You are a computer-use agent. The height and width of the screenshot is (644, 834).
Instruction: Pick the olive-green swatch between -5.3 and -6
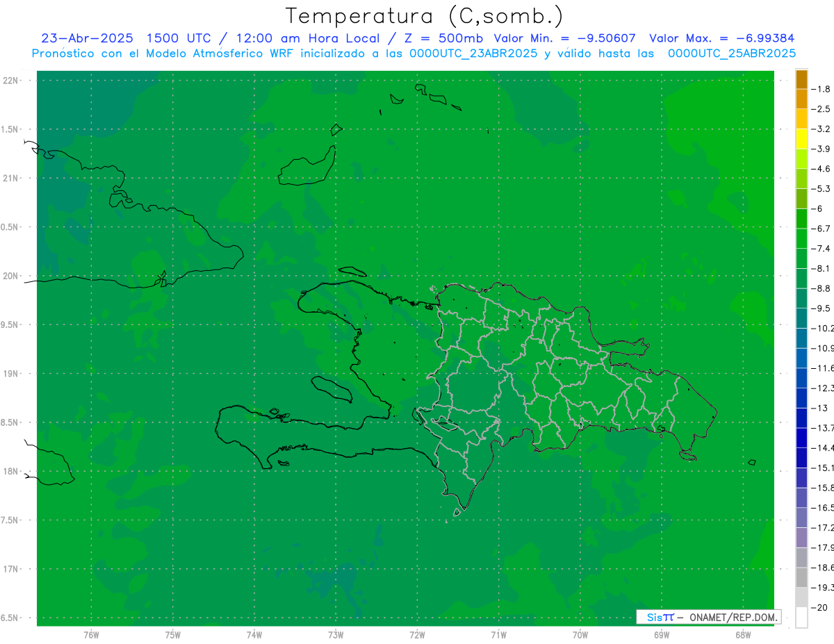coord(801,199)
